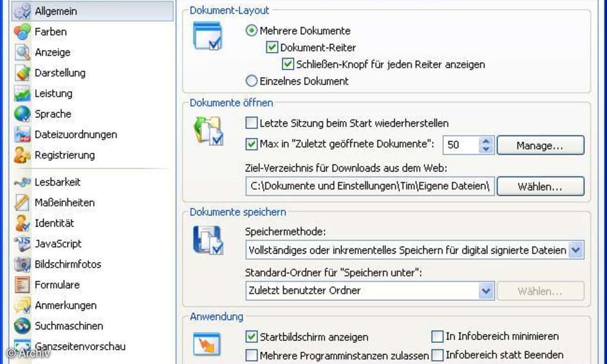Uncheck Startbildschirm anzeigen checkbox
607x364 pixels.
(251, 336)
